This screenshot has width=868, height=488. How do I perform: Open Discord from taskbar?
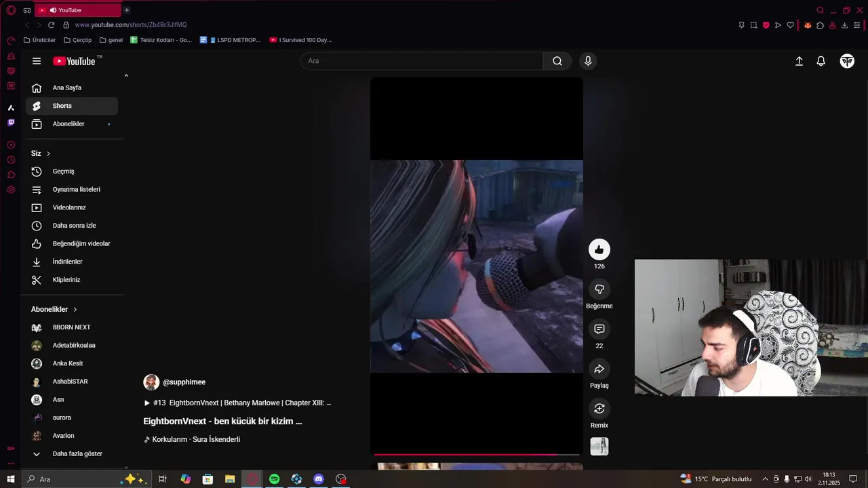(319, 479)
